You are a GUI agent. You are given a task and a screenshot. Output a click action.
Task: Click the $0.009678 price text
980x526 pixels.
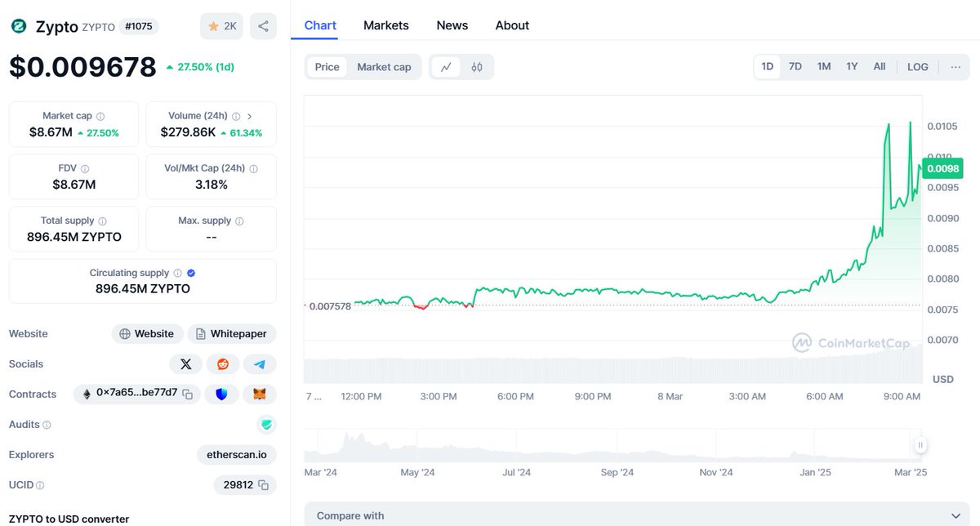[82, 66]
